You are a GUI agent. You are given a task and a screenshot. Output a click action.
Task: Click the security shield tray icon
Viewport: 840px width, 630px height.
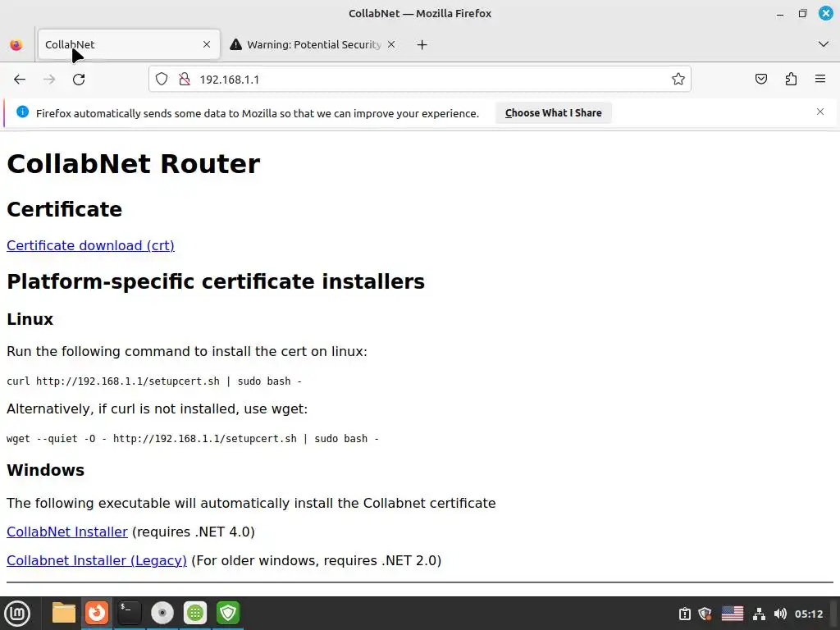click(x=705, y=614)
